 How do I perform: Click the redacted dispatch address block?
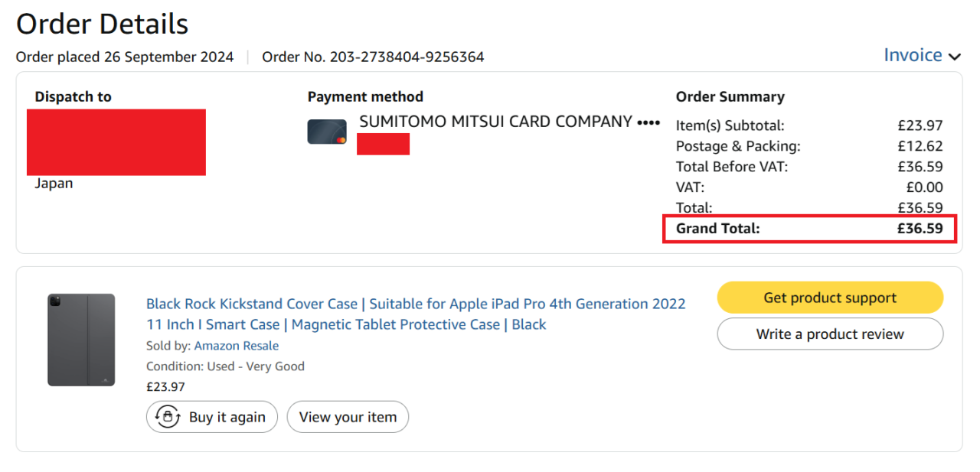click(x=116, y=142)
